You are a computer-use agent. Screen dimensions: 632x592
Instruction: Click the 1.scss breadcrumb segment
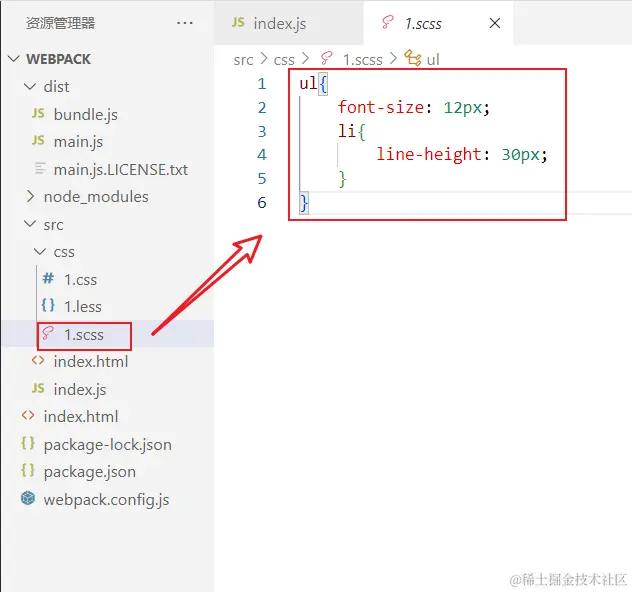tap(362, 60)
